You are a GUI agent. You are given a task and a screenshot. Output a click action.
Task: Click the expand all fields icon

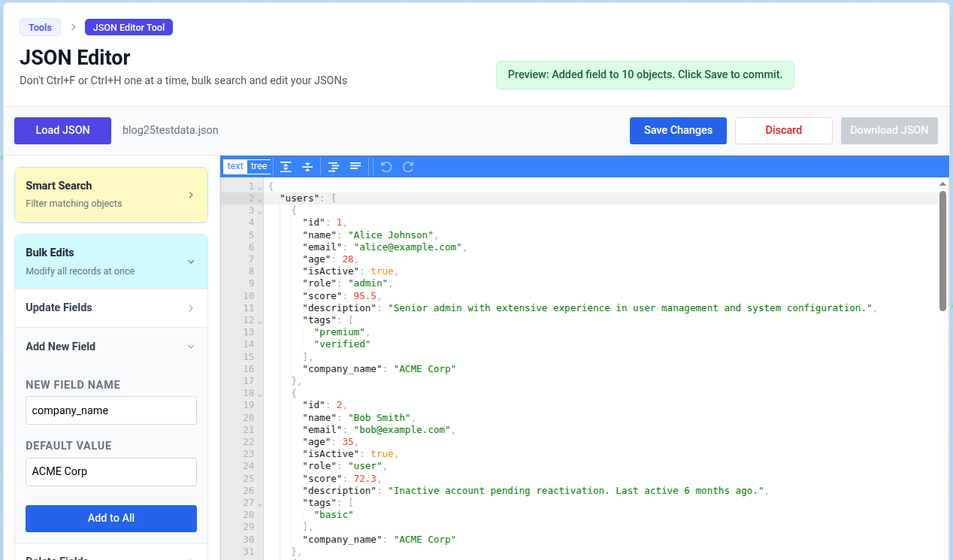286,167
